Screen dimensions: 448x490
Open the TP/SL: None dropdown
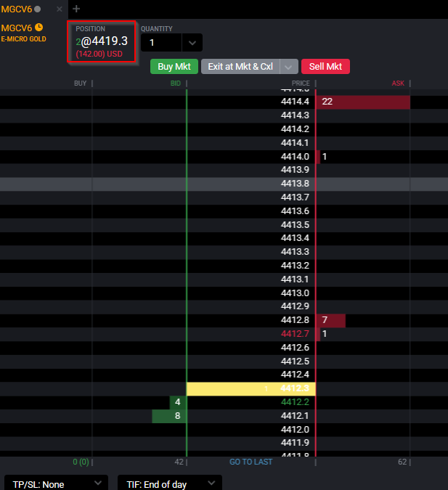[57, 483]
